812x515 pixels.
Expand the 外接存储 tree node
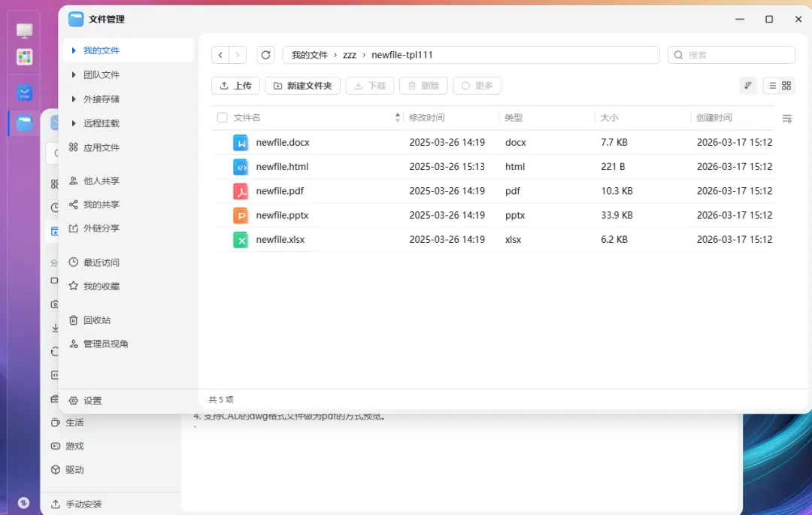click(x=74, y=98)
